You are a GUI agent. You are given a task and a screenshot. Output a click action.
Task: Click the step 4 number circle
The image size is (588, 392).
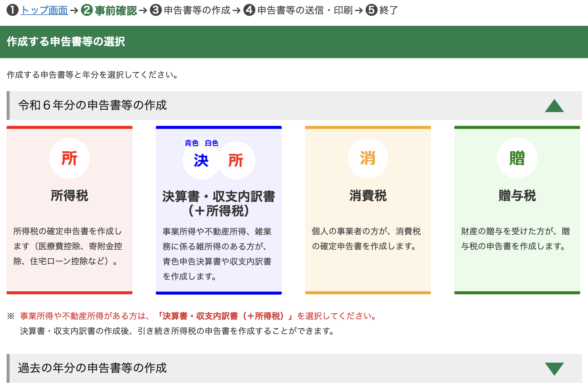[249, 10]
